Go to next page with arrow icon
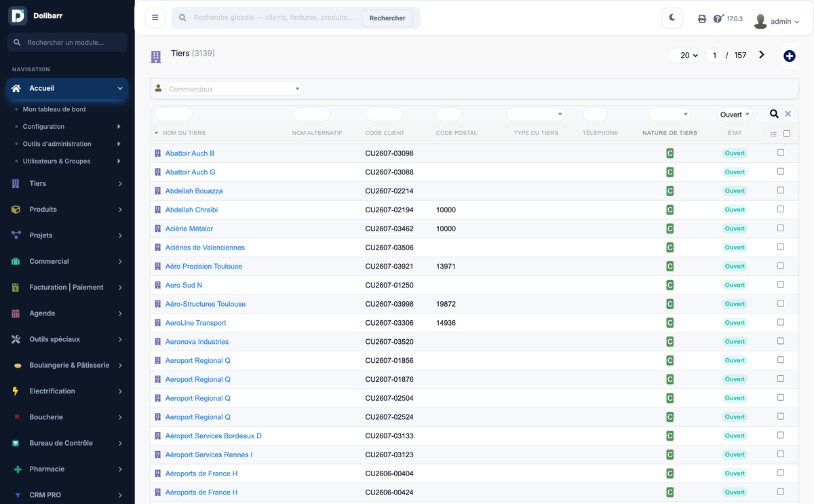This screenshot has width=814, height=504. 762,55
